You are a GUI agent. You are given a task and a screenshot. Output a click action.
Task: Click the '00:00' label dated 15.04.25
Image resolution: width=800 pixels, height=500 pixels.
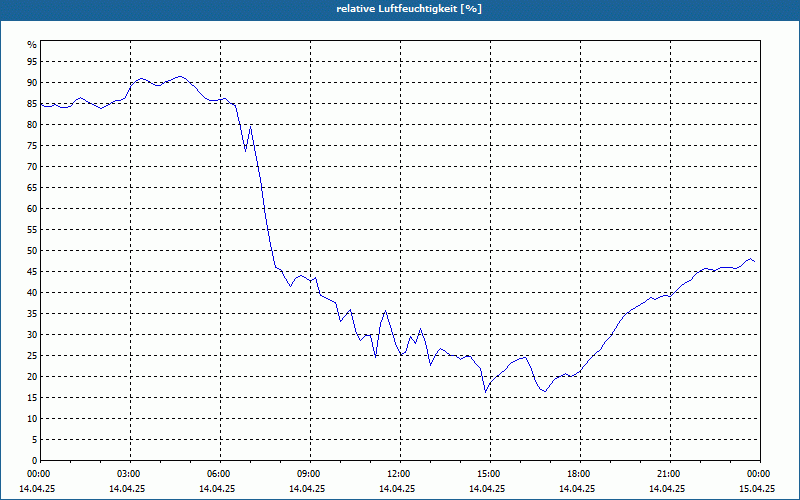(760, 474)
